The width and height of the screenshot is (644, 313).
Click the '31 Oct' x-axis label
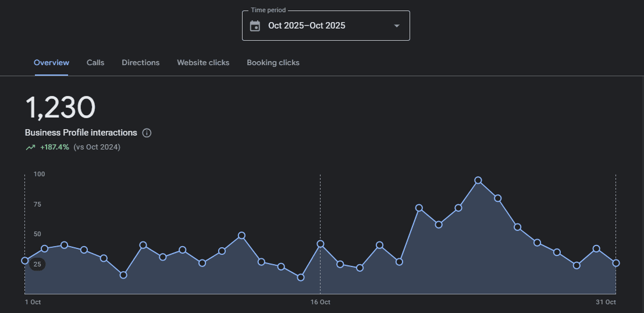(606, 303)
